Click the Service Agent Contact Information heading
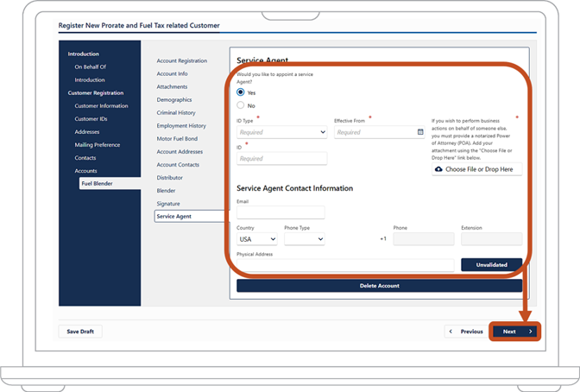This screenshot has width=580, height=392. click(294, 188)
